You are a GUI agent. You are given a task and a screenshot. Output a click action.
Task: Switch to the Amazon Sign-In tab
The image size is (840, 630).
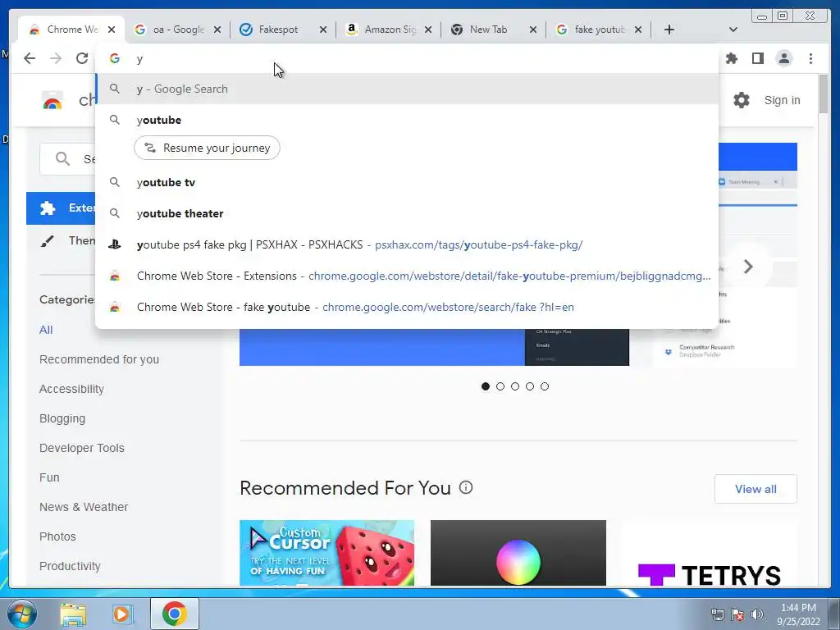[387, 30]
